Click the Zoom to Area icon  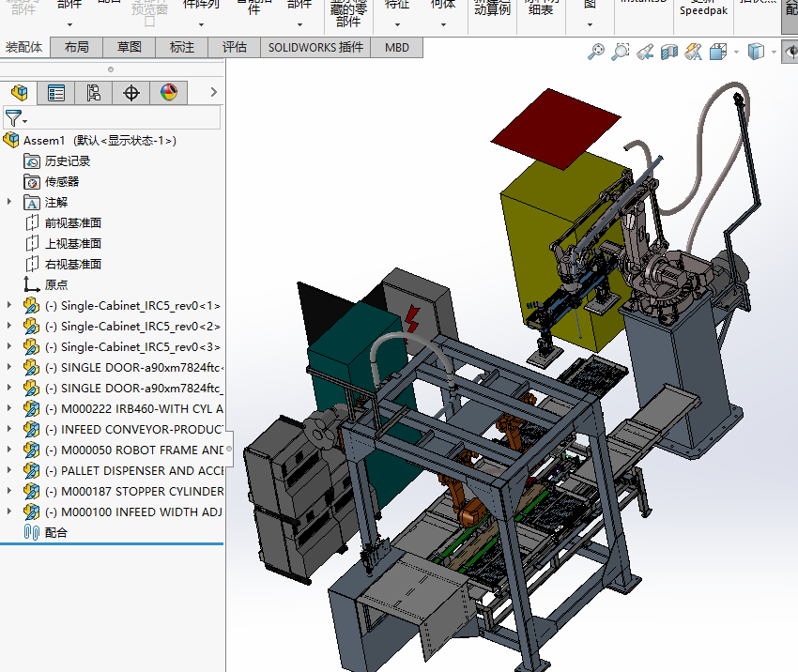[621, 53]
